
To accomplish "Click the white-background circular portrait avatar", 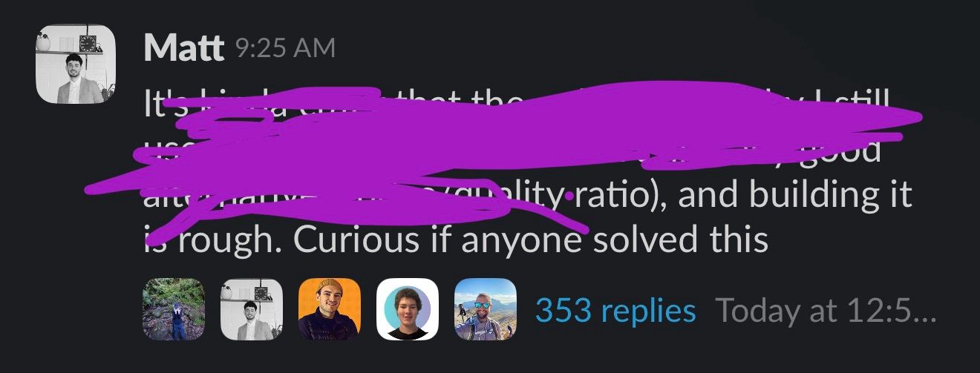I will click(408, 309).
